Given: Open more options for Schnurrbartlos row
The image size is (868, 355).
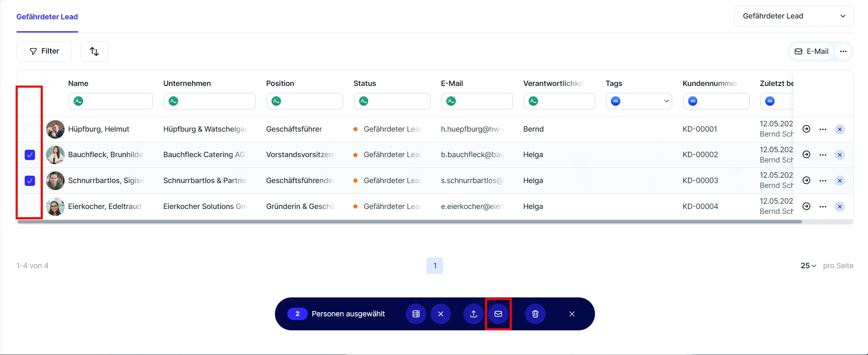Looking at the screenshot, I should coord(823,181).
